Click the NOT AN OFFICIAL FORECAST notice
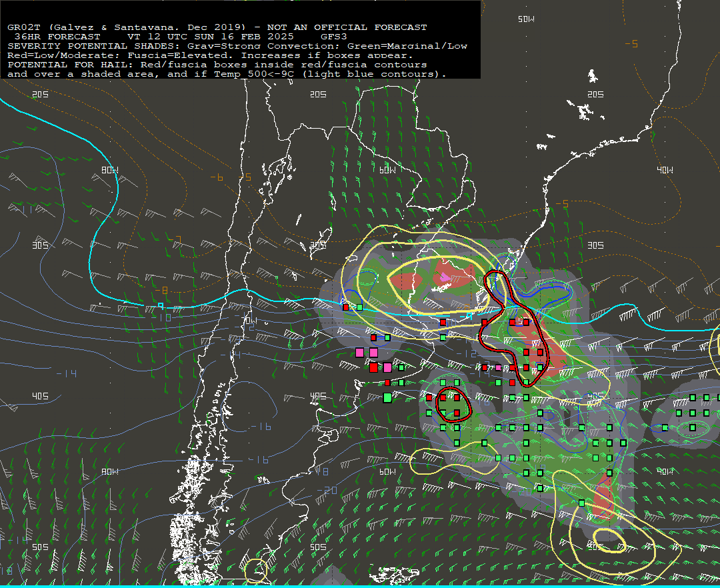The image size is (720, 588). point(347,27)
